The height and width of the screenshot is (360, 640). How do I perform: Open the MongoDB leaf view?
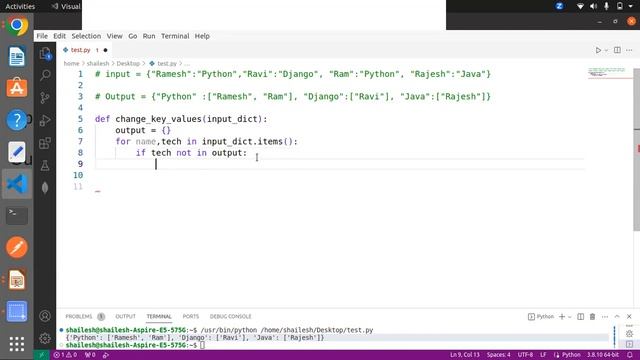tap(45, 188)
